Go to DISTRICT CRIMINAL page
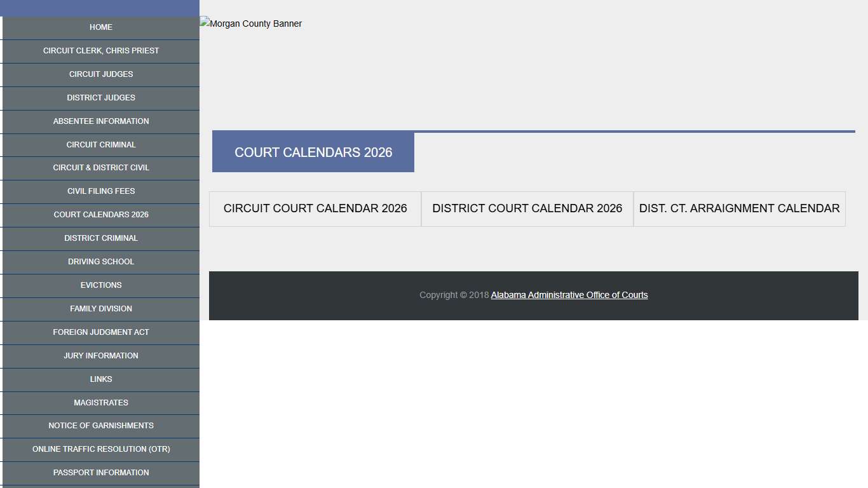This screenshot has height=488, width=868. (x=100, y=238)
